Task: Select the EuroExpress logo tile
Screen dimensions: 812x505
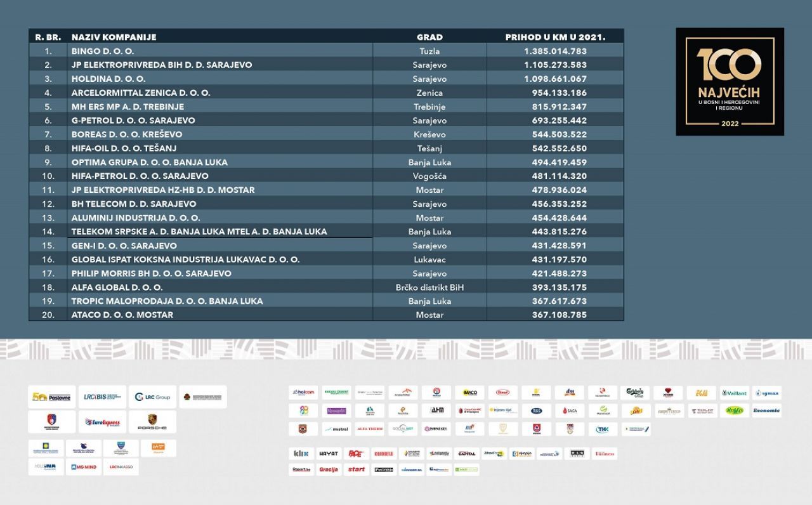Action: (102, 422)
